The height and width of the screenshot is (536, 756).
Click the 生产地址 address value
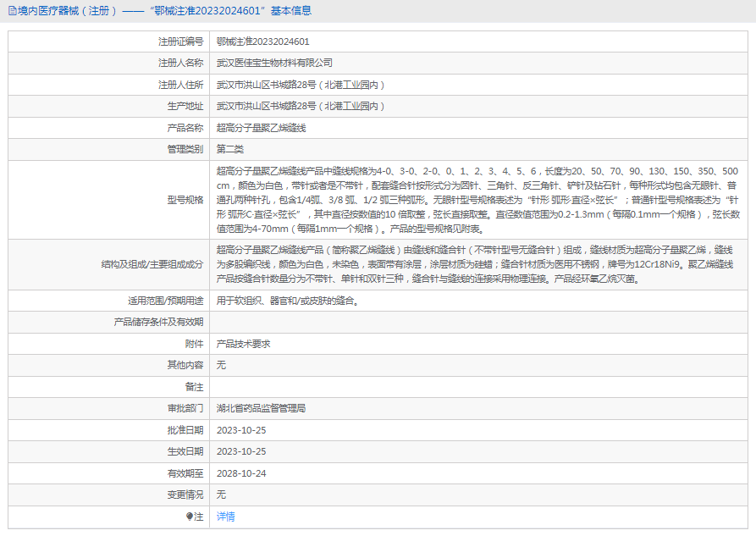click(301, 106)
